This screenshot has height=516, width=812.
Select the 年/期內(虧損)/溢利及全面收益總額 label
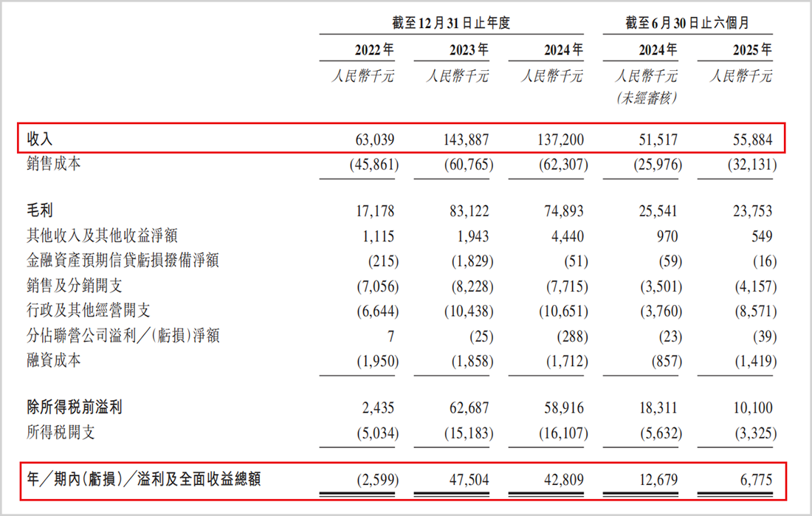pyautogui.click(x=143, y=479)
